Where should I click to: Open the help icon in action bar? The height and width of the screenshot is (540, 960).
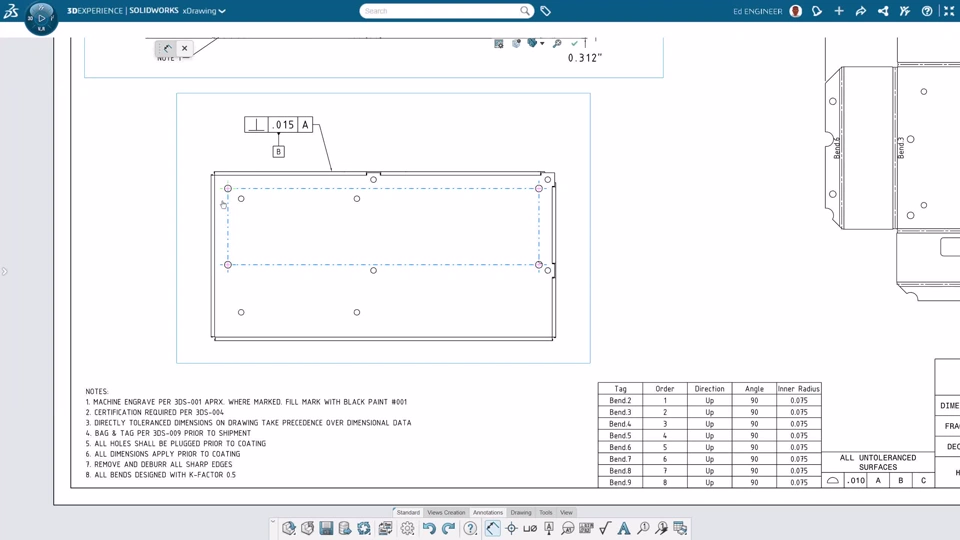tap(470, 528)
